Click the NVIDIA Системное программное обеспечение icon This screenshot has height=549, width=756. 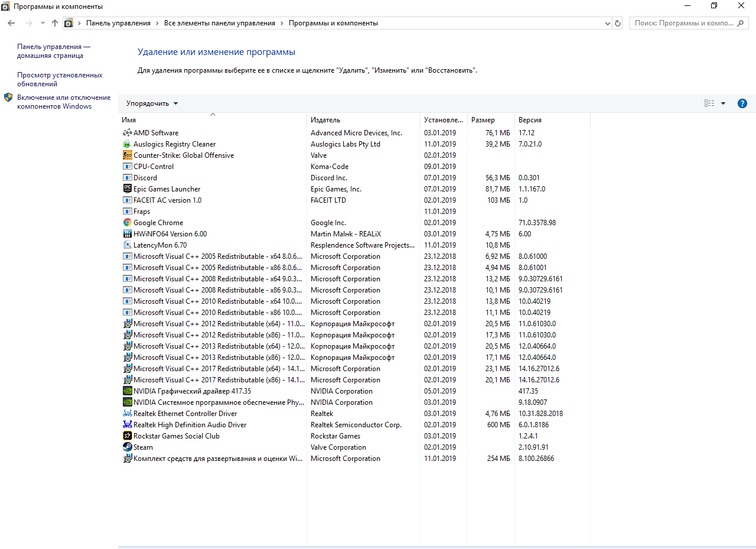tap(127, 402)
